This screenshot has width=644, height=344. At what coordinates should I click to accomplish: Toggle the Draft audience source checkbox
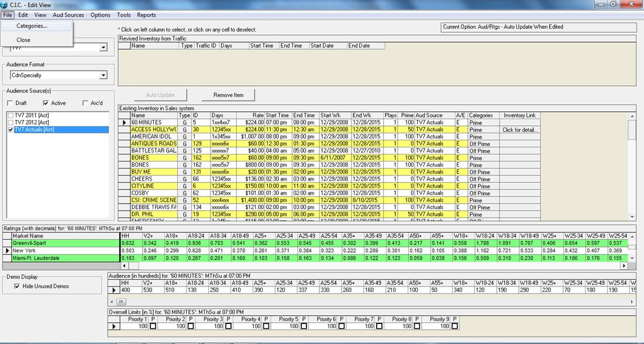point(10,104)
